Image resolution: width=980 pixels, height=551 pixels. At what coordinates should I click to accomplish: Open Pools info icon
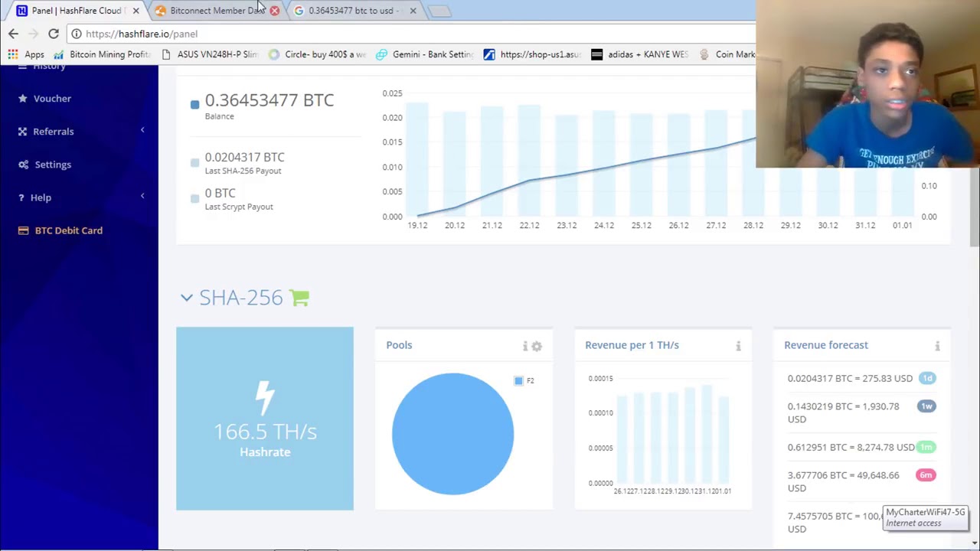(x=525, y=347)
